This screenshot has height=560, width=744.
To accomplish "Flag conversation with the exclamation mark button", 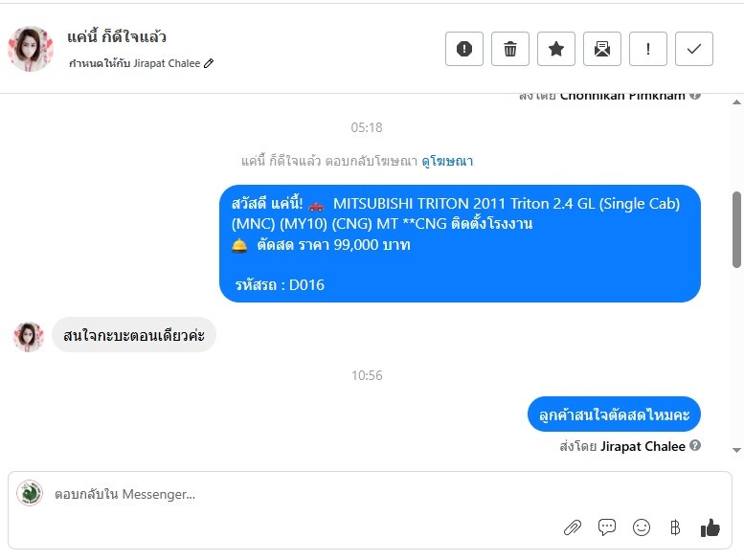I will click(x=648, y=49).
